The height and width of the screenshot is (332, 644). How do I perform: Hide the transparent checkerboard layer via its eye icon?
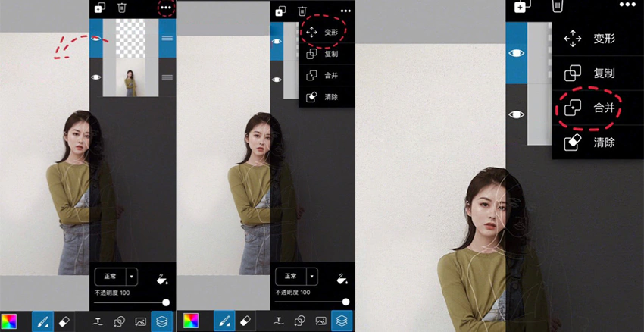coord(95,38)
